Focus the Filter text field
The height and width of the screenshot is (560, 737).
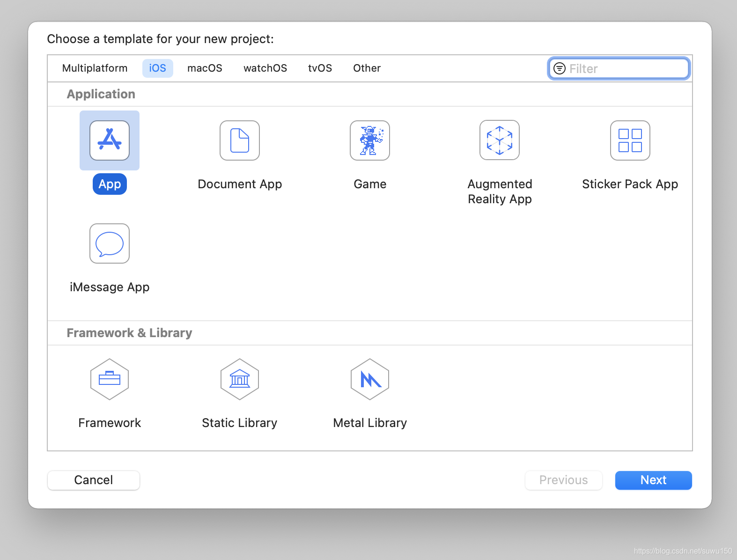[x=619, y=68]
